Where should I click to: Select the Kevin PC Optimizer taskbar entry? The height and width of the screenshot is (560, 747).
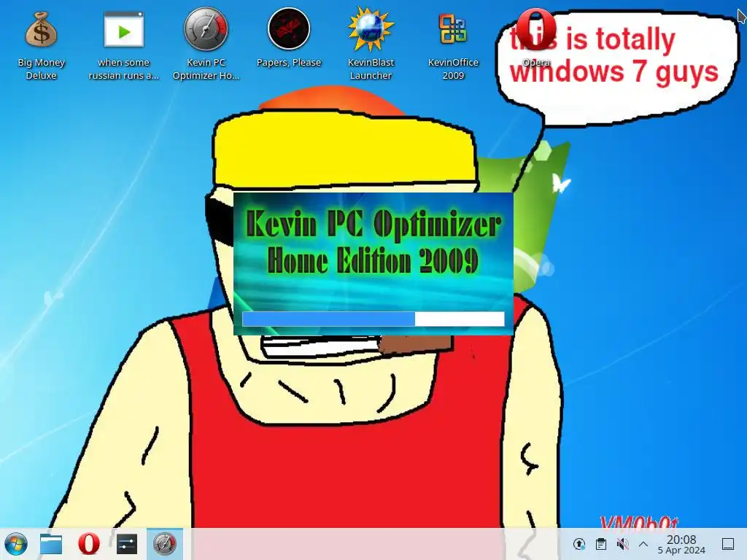point(165,544)
